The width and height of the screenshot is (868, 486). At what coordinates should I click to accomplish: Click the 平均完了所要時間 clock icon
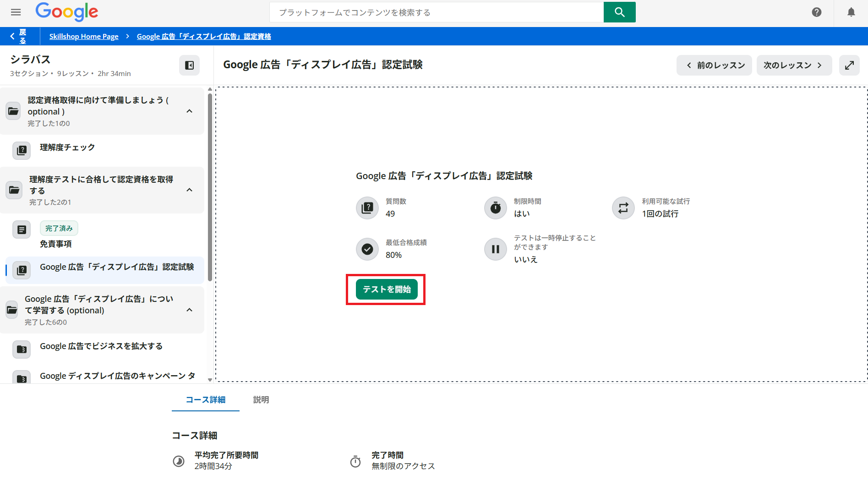pyautogui.click(x=179, y=461)
